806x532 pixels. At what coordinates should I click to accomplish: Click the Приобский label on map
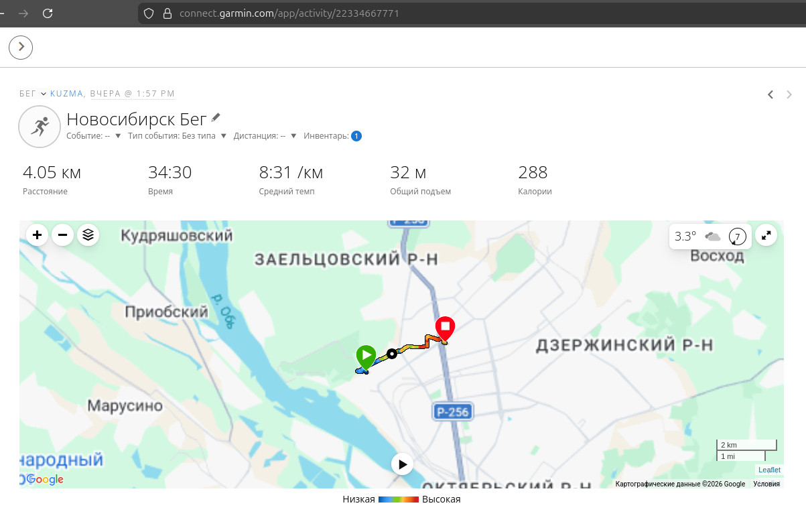pyautogui.click(x=167, y=312)
